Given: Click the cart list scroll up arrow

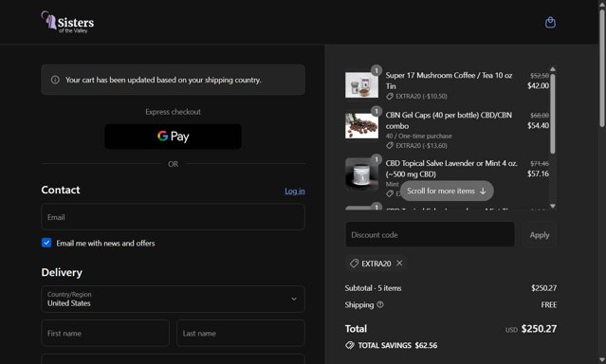Looking at the screenshot, I should 553,69.
